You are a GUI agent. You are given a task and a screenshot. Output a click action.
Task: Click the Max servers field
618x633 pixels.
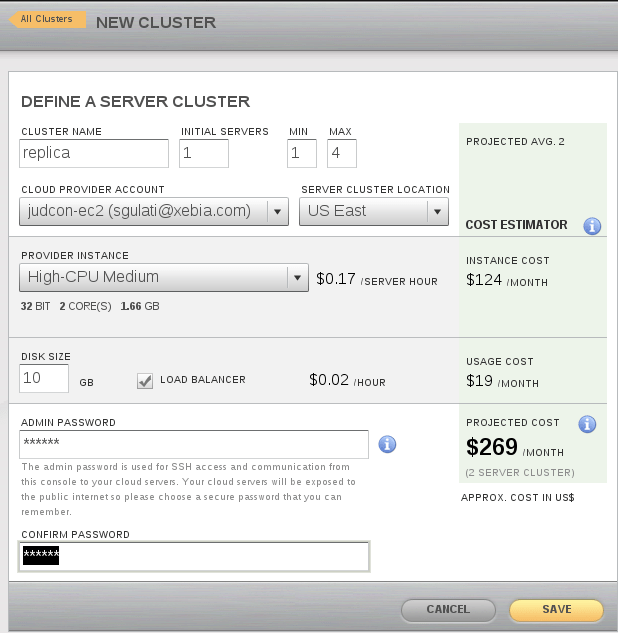coord(342,153)
